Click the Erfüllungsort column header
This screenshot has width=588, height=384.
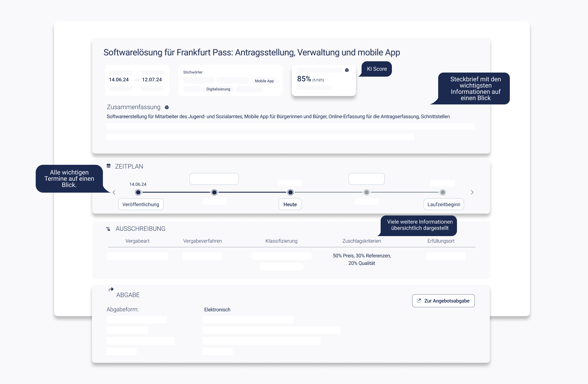(x=441, y=241)
